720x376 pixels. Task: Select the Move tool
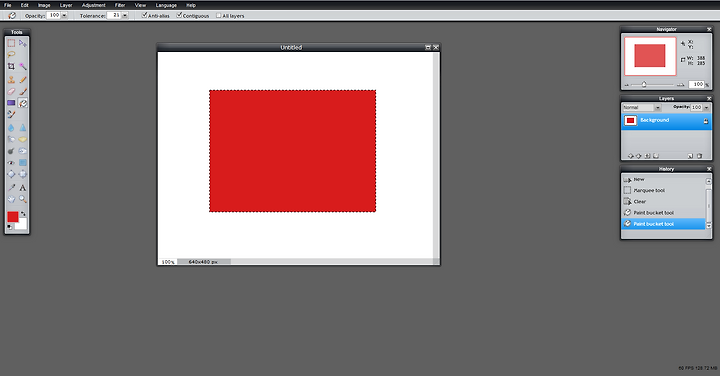pyautogui.click(x=22, y=43)
